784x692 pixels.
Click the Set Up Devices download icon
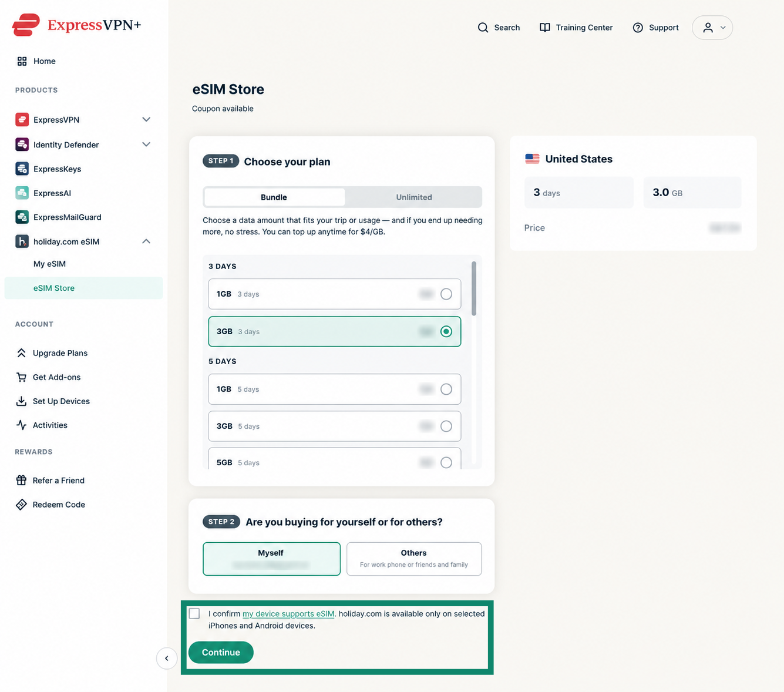[21, 401]
